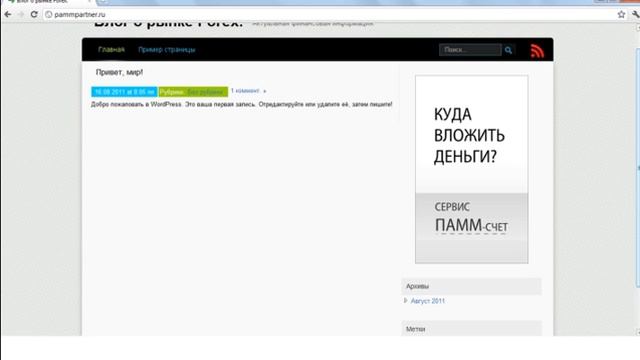Focus the pammpartner.ru address bar
This screenshot has height=360, width=640.
point(329,15)
